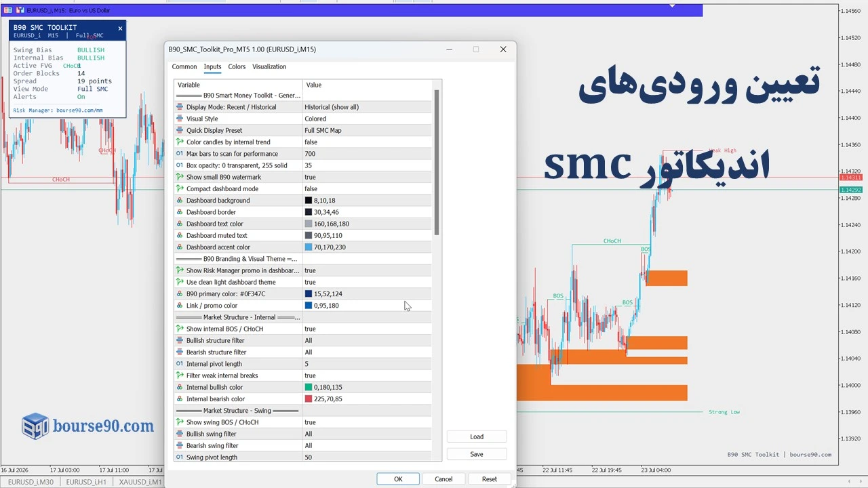Click the OK button

398,479
